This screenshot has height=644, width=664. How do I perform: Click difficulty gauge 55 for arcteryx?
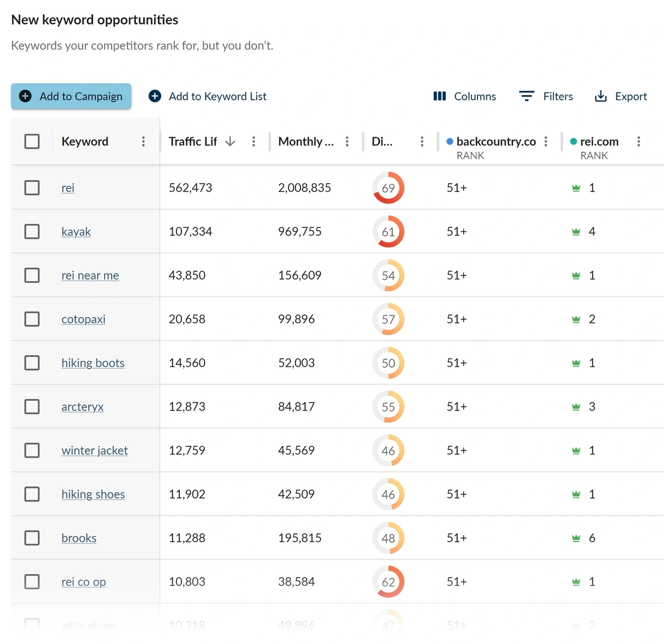[388, 407]
